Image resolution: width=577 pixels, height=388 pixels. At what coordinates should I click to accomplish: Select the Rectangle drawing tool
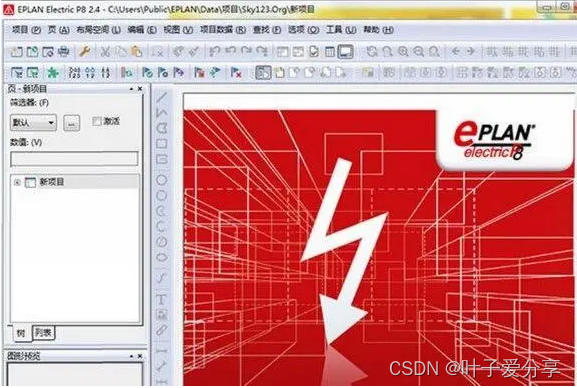pyautogui.click(x=162, y=144)
